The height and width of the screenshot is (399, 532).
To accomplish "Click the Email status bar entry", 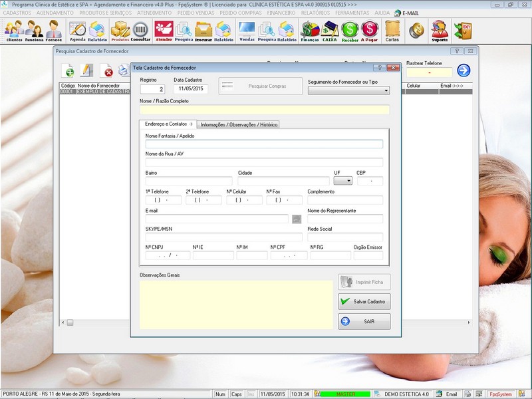I will [x=448, y=394].
